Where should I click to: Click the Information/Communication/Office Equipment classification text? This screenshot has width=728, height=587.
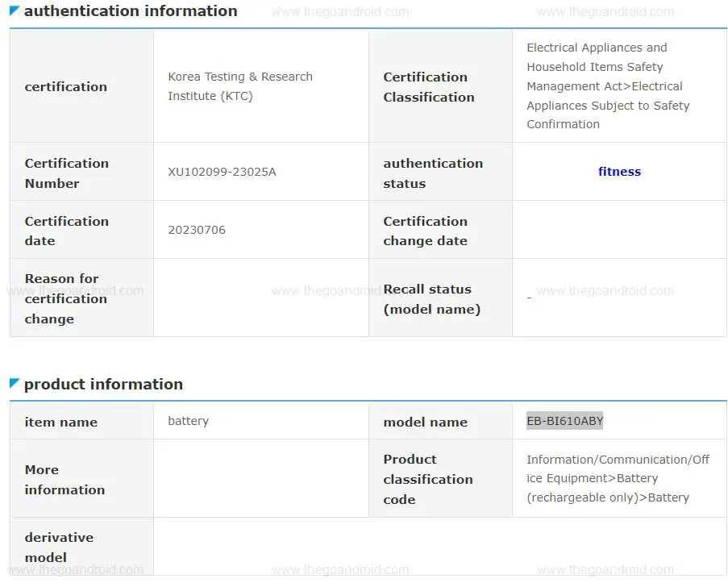[x=618, y=479]
